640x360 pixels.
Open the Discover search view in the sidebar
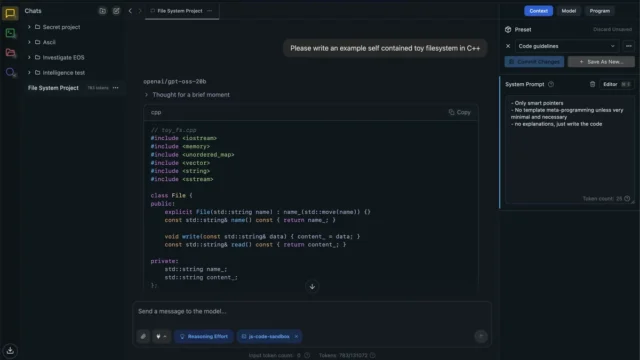[10, 73]
